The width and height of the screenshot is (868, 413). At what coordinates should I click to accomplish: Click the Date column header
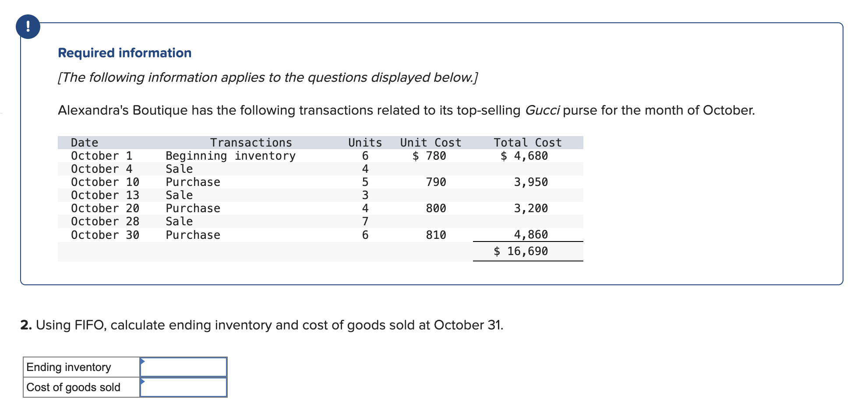[x=85, y=143]
